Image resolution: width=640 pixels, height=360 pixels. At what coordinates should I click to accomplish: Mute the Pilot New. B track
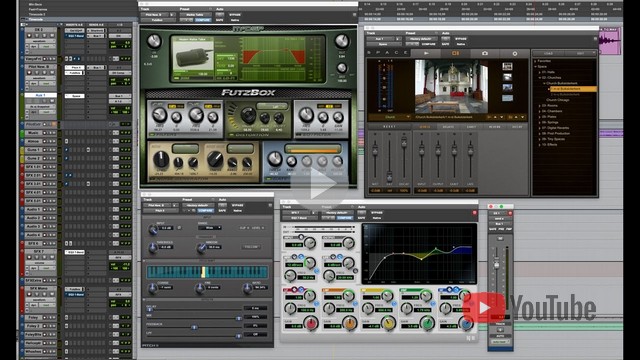pos(52,73)
